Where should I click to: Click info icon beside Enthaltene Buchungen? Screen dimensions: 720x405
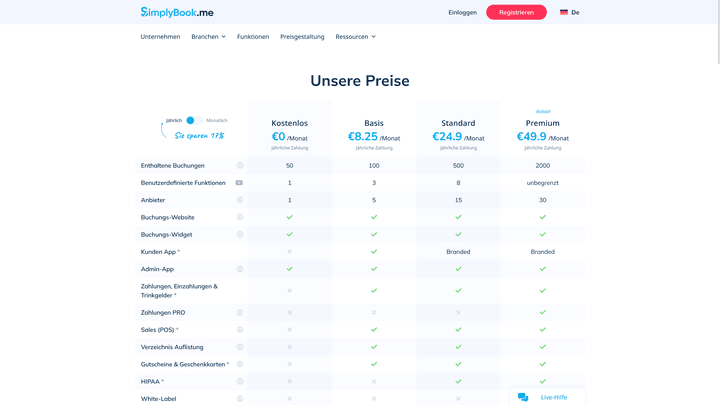(239, 166)
